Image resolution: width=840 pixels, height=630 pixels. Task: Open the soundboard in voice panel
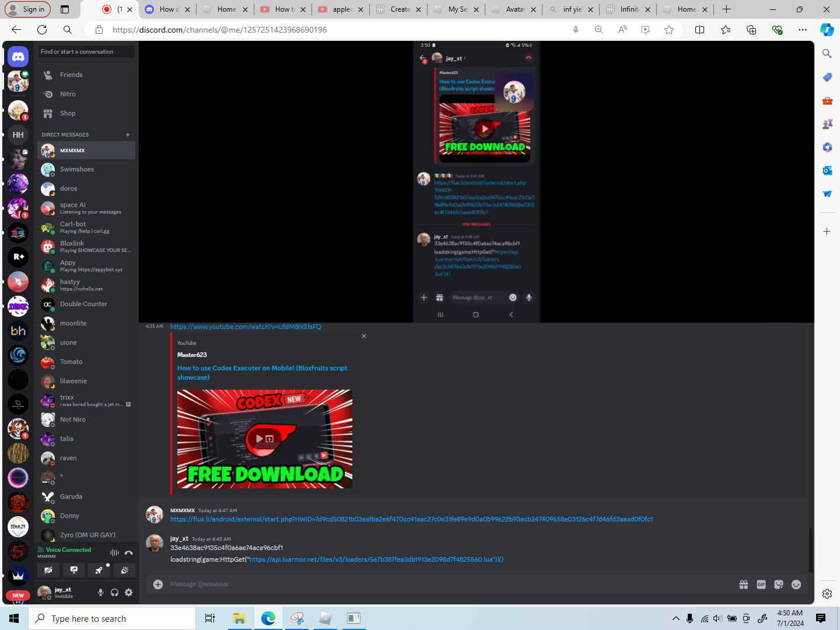(125, 570)
